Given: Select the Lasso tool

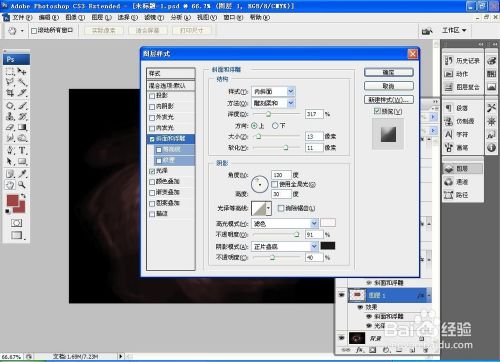Looking at the screenshot, I should (10, 82).
